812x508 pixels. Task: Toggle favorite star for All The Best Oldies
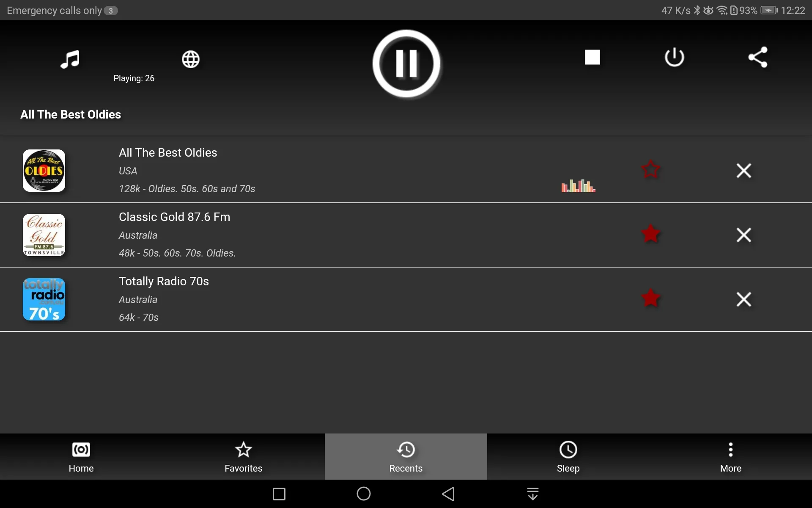pos(650,170)
